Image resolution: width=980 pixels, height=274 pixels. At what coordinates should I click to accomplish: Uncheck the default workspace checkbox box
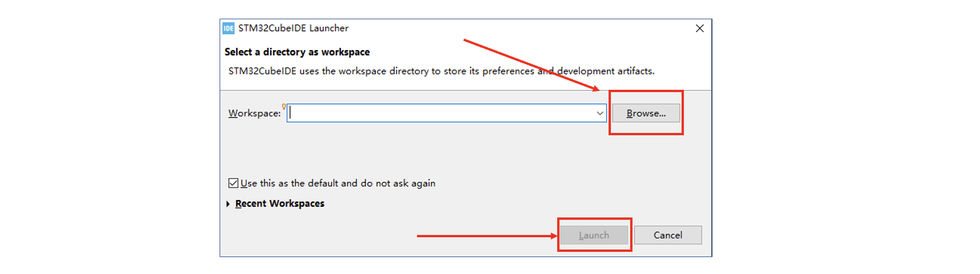pos(234,183)
